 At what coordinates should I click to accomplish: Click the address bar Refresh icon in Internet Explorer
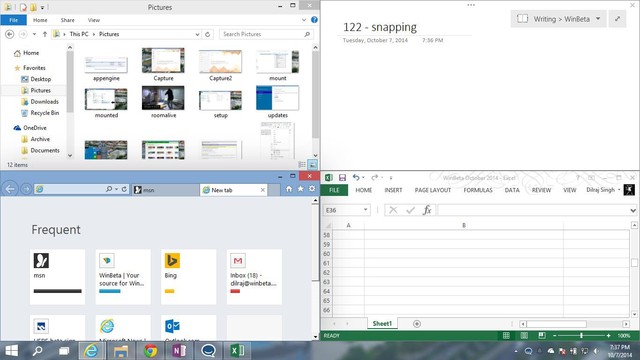[x=124, y=189]
